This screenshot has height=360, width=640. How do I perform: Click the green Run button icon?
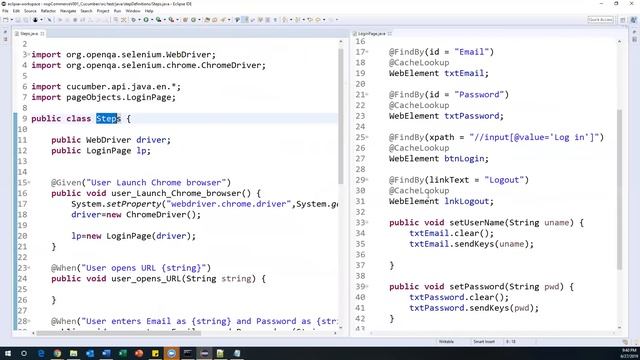[x=146, y=20]
